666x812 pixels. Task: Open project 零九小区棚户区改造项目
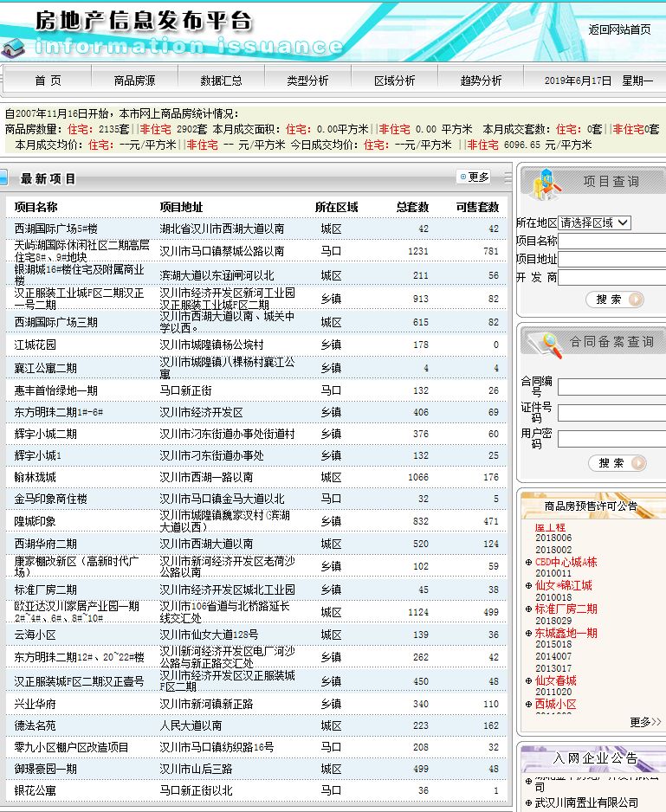pyautogui.click(x=72, y=747)
